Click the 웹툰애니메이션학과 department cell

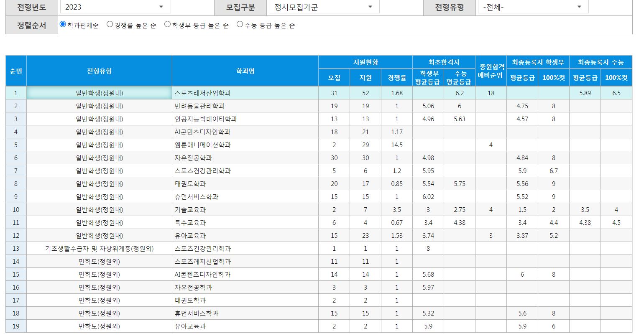(245, 145)
